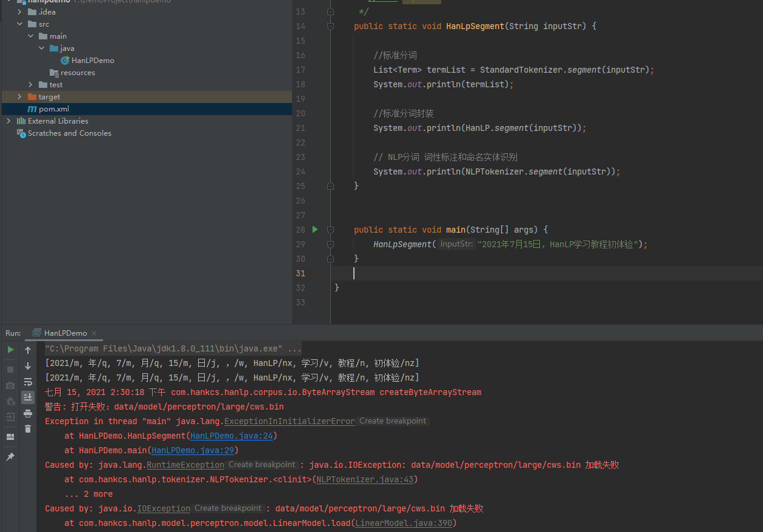The width and height of the screenshot is (763, 532).
Task: Click the Stop process square icon
Action: click(10, 369)
